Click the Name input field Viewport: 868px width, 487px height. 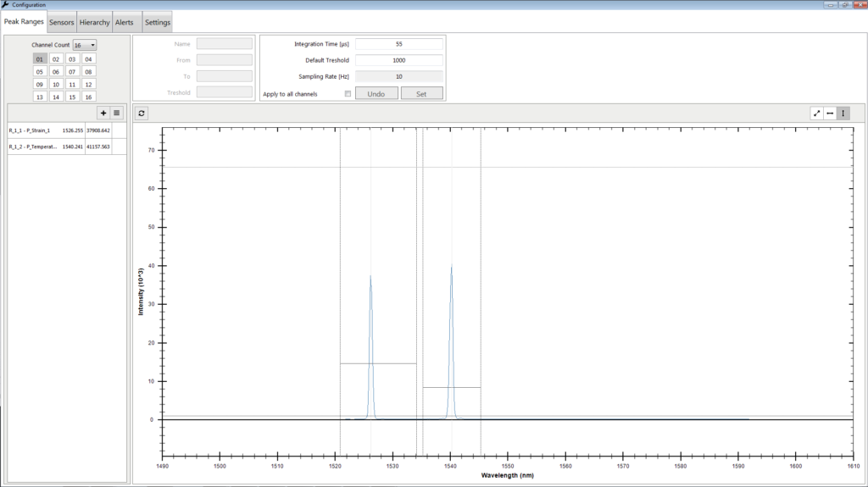click(224, 44)
